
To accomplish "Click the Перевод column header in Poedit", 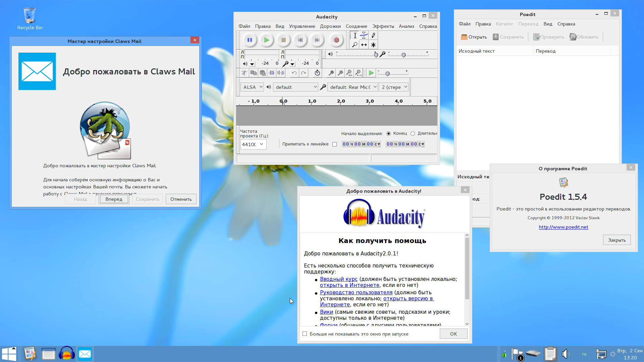I will [x=572, y=51].
